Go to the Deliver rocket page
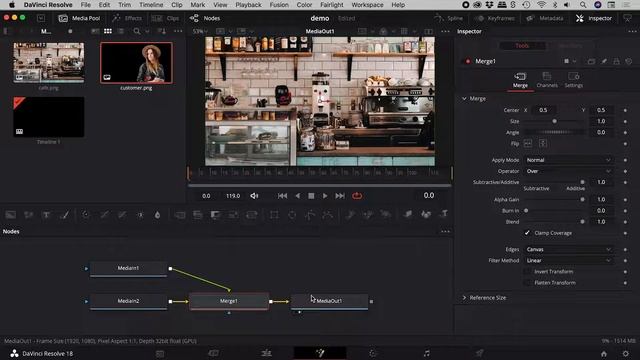 pos(479,353)
